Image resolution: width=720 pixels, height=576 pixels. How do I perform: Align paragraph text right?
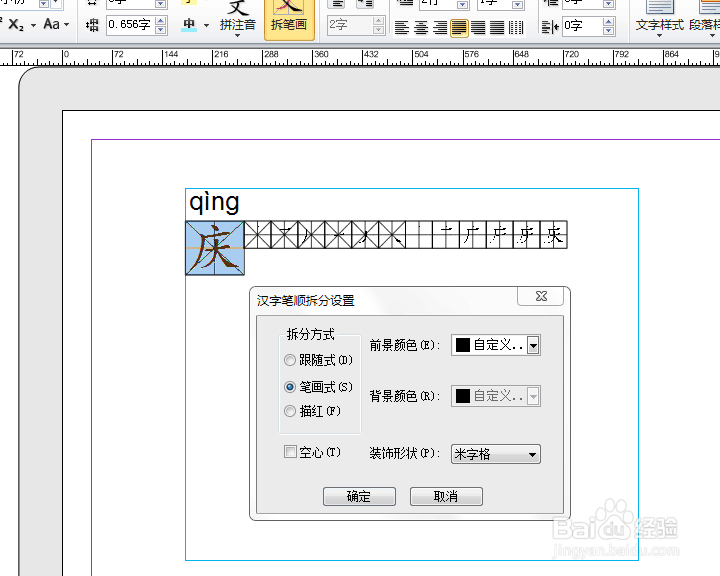tap(440, 28)
